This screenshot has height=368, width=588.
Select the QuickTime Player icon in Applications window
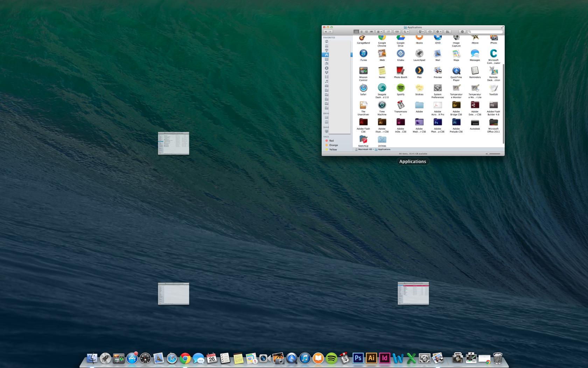(x=456, y=71)
